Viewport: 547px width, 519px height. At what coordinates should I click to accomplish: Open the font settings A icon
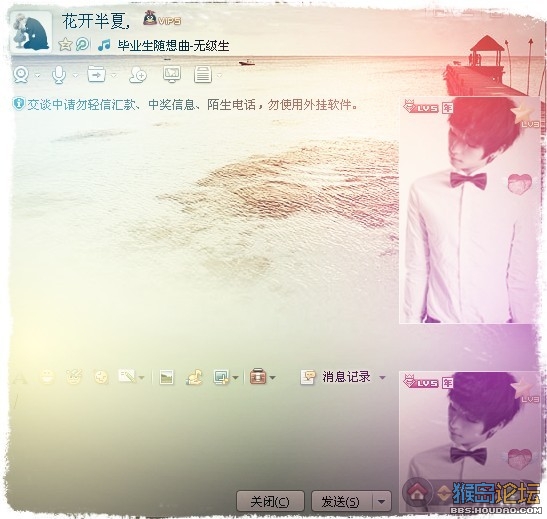[x=20, y=378]
